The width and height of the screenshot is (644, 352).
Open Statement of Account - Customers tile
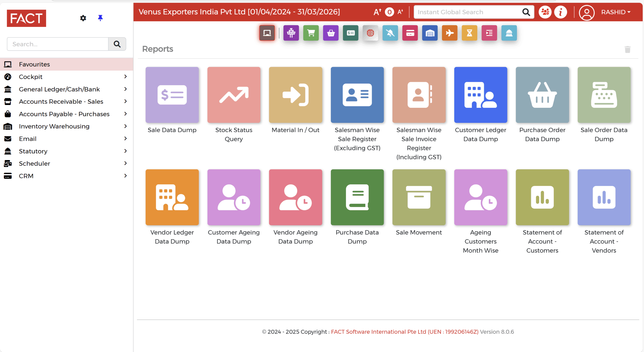pos(542,197)
